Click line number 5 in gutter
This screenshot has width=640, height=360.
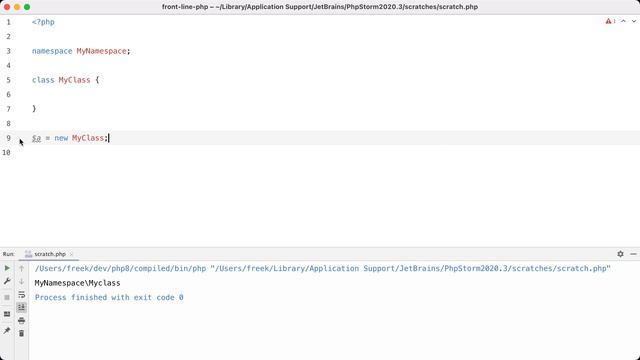[8, 80]
